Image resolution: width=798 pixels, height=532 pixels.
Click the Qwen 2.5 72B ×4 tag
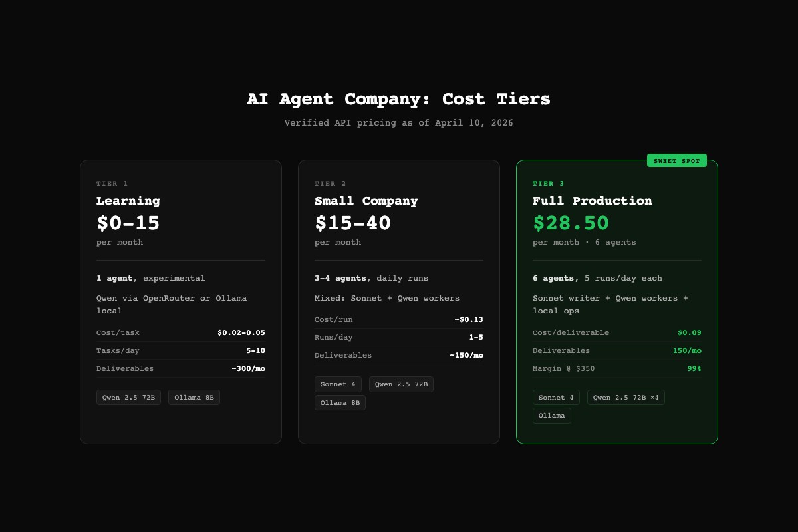pos(626,397)
